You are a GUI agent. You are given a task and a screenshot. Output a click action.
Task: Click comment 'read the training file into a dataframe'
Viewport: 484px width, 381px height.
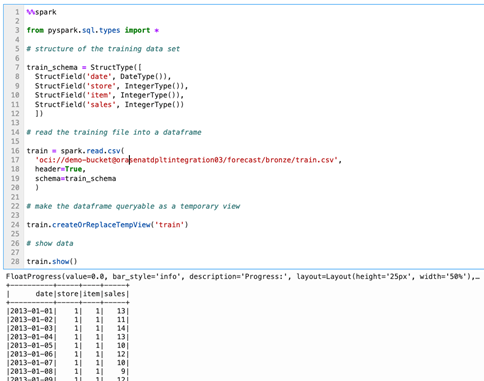pyautogui.click(x=114, y=132)
